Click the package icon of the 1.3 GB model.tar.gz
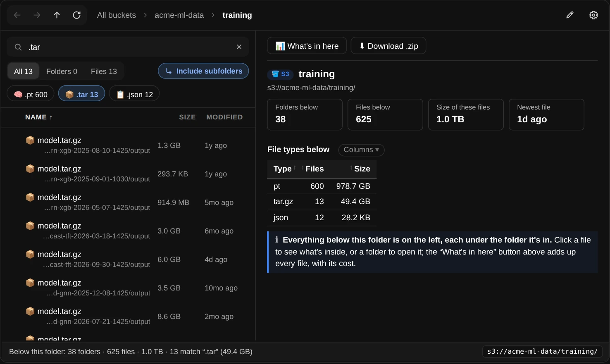The height and width of the screenshot is (364, 610). pos(30,140)
